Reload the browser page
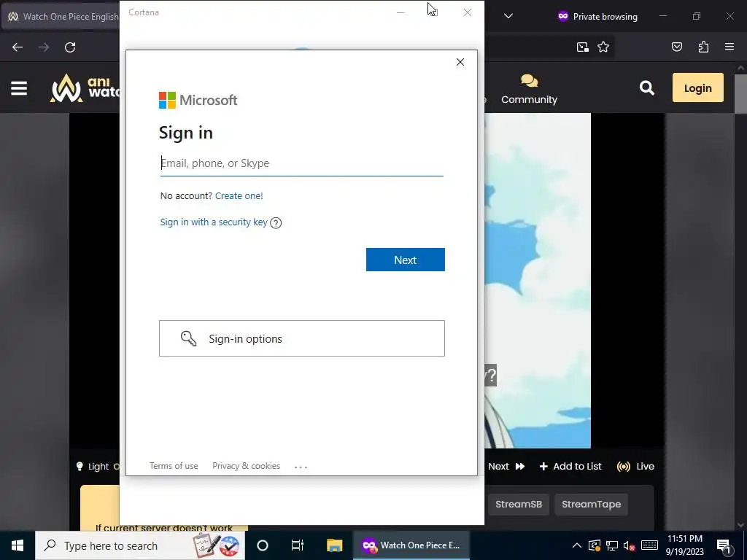The image size is (747, 560). (x=70, y=47)
